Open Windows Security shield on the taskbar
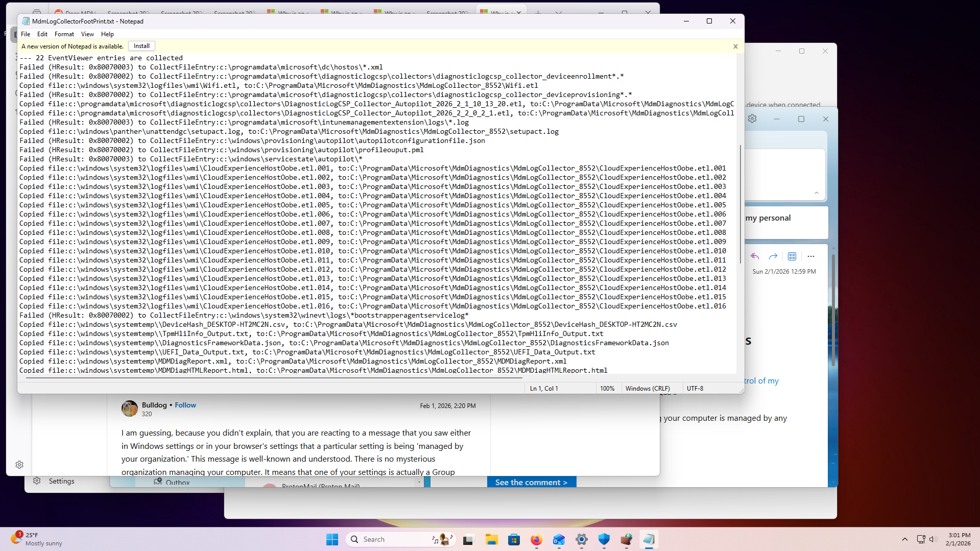980x551 pixels. (x=604, y=539)
